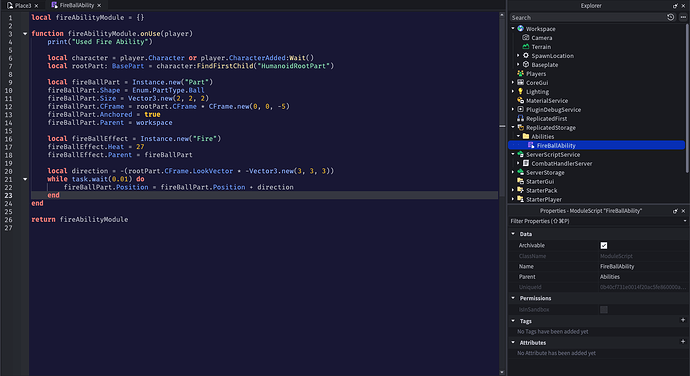Expand the ServerStorage node
The width and height of the screenshot is (690, 376).
[513, 172]
